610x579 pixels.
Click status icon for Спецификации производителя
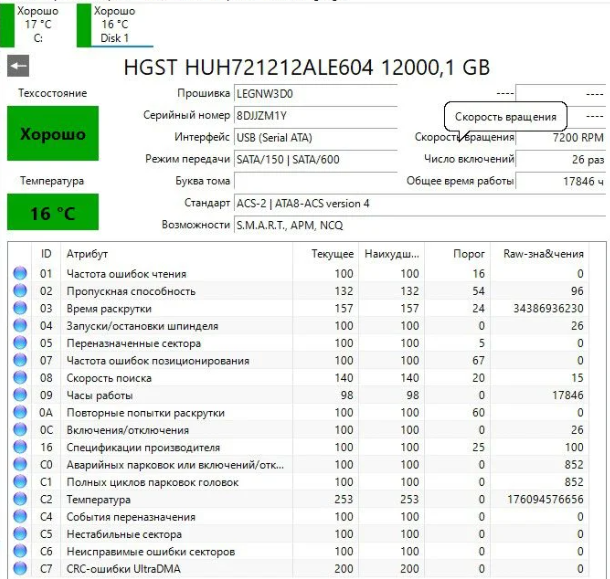[x=20, y=447]
